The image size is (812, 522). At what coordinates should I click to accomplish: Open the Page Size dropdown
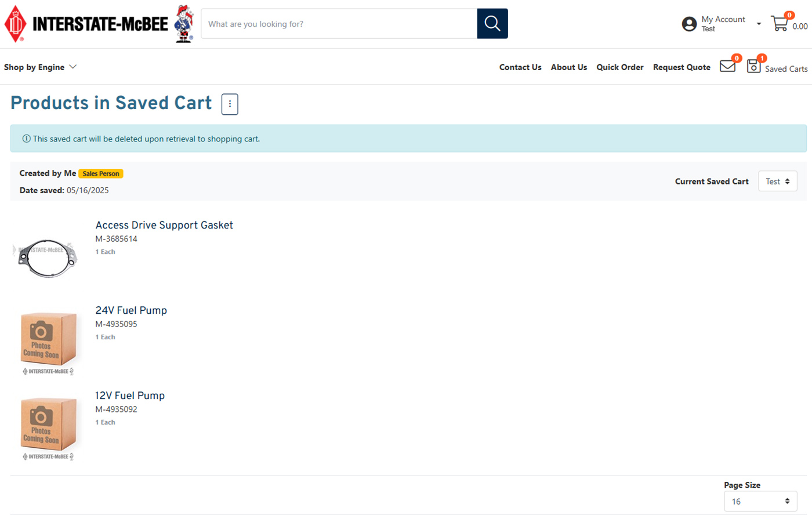pos(760,501)
